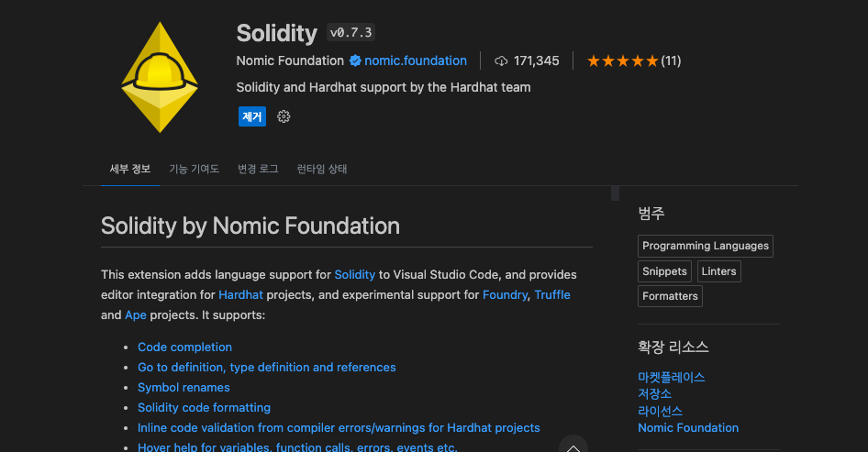Select the Programming Languages category tag

(706, 246)
